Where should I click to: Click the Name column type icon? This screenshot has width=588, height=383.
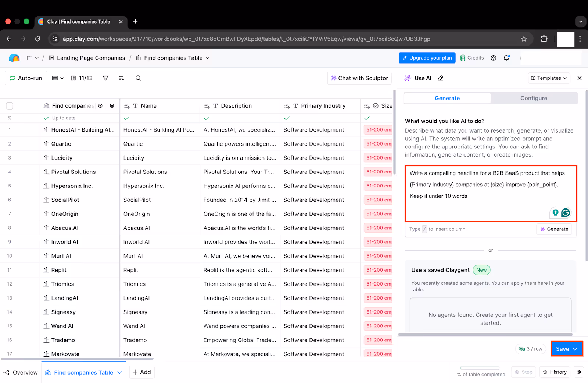pos(135,106)
